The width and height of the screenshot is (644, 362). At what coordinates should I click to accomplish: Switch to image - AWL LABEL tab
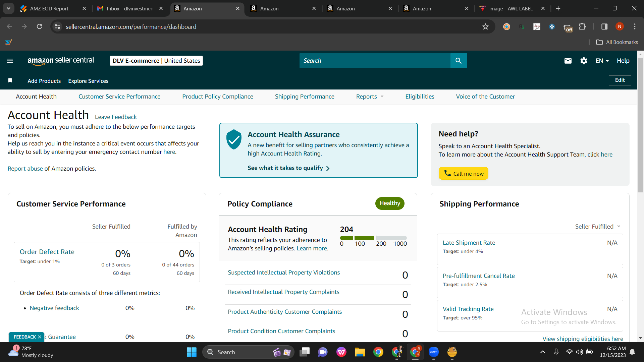511,8
